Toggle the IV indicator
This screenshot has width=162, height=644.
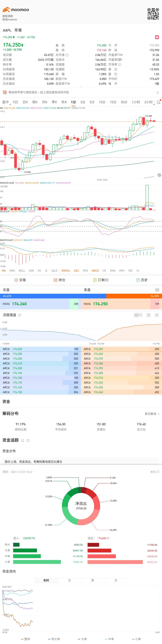pos(138,271)
